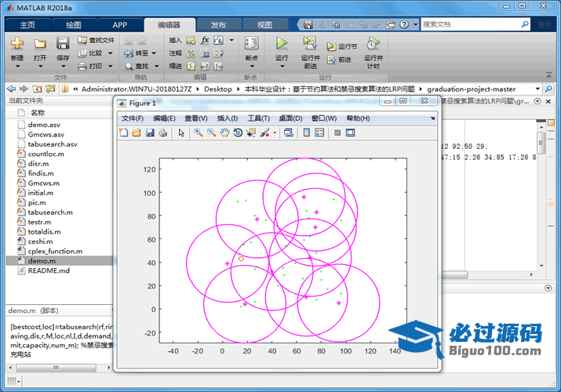
Task: Open 工具(T) menu in Figure 1
Action: (x=259, y=118)
